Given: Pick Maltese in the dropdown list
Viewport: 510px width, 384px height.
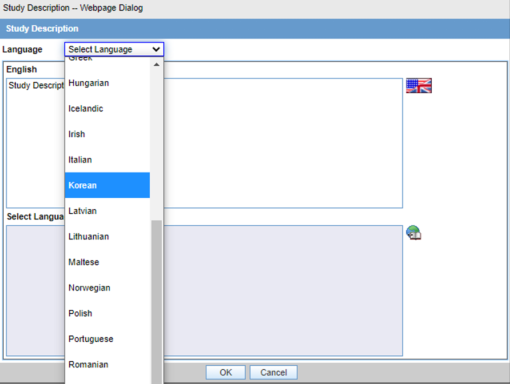Looking at the screenshot, I should pyautogui.click(x=107, y=262).
